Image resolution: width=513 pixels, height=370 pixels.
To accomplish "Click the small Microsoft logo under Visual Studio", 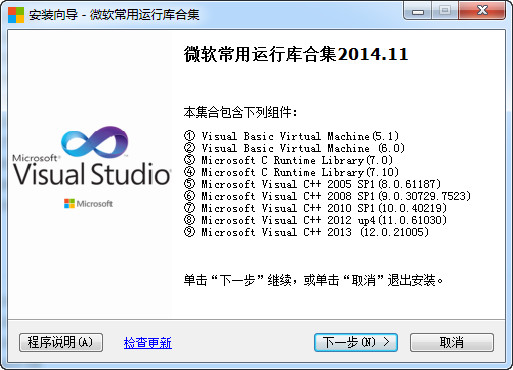I will [x=88, y=203].
